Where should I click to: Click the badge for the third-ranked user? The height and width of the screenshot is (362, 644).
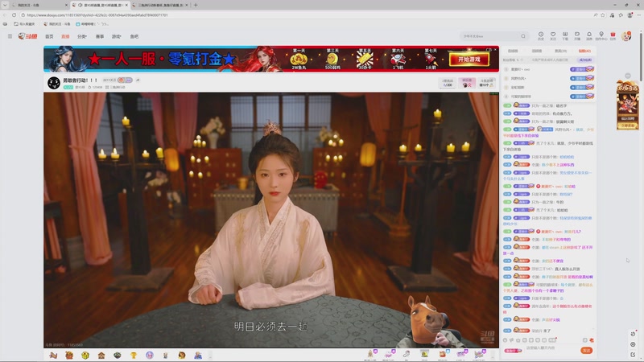point(581,88)
